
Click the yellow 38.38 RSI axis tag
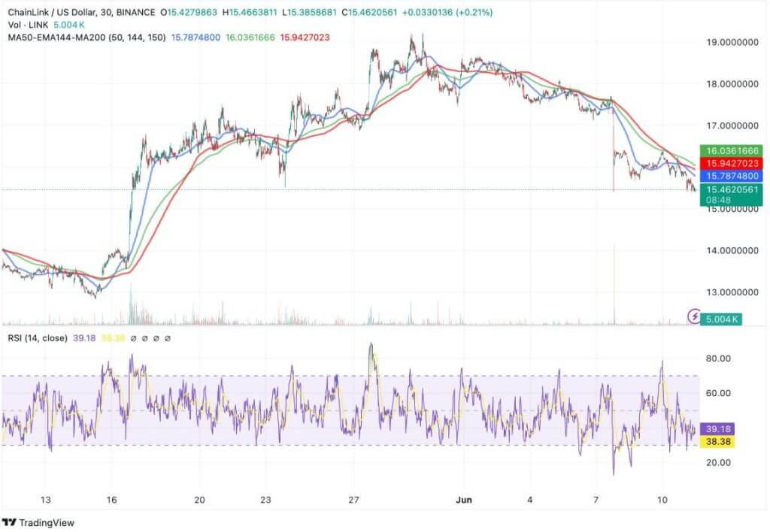click(717, 442)
